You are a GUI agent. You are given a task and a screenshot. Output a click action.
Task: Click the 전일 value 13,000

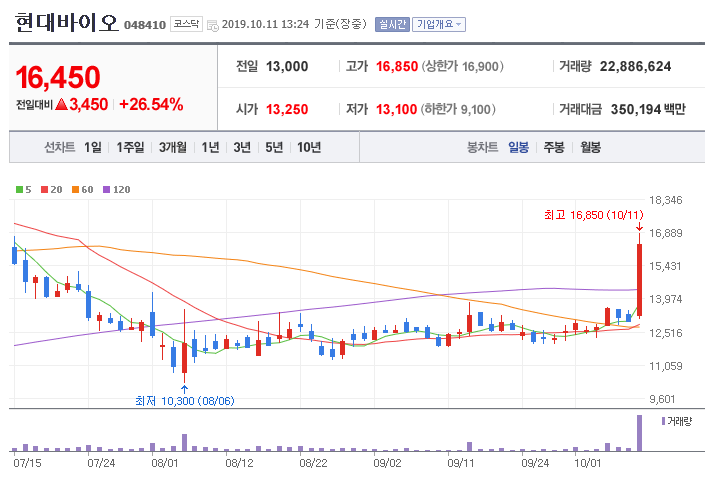287,67
